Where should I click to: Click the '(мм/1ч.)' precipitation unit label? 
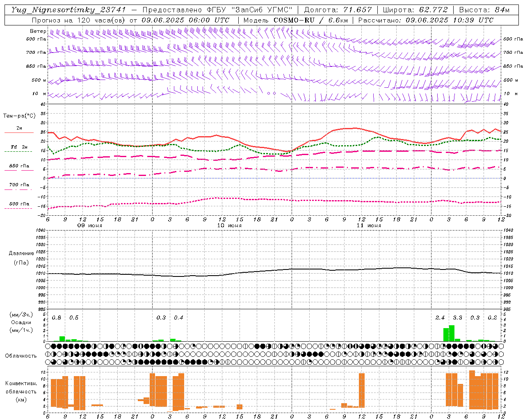coord(21,330)
